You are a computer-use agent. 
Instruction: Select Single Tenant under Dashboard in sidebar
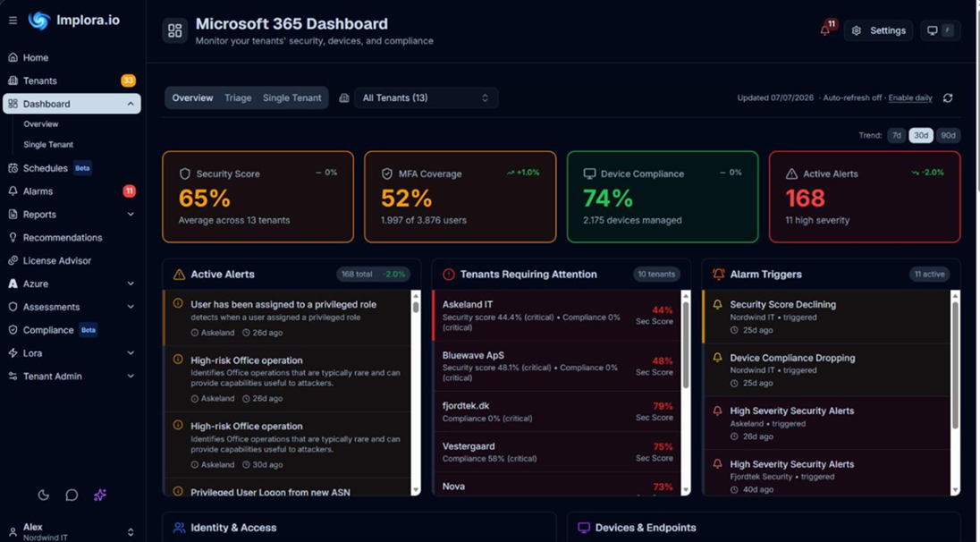49,144
